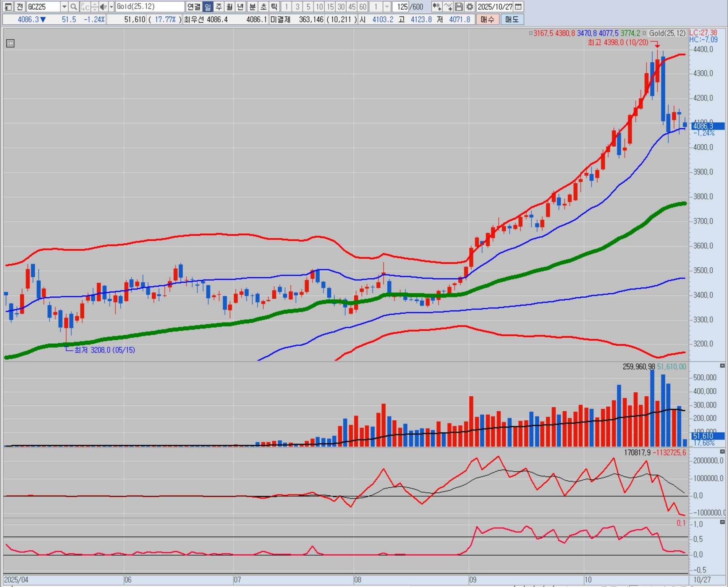
Task: Click the add candlestick chart icon
Action: tap(437, 7)
